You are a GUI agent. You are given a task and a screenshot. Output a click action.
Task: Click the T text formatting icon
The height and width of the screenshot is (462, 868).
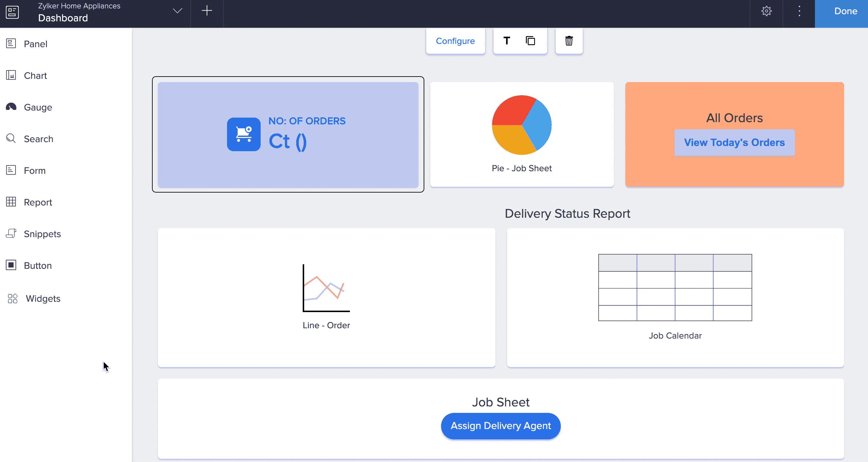point(506,41)
